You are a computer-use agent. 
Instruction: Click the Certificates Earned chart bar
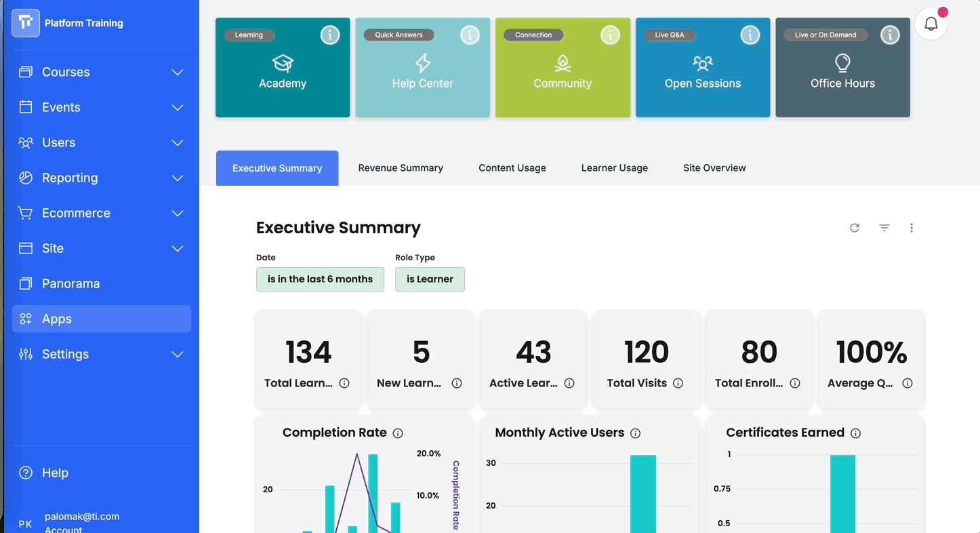pos(842,494)
